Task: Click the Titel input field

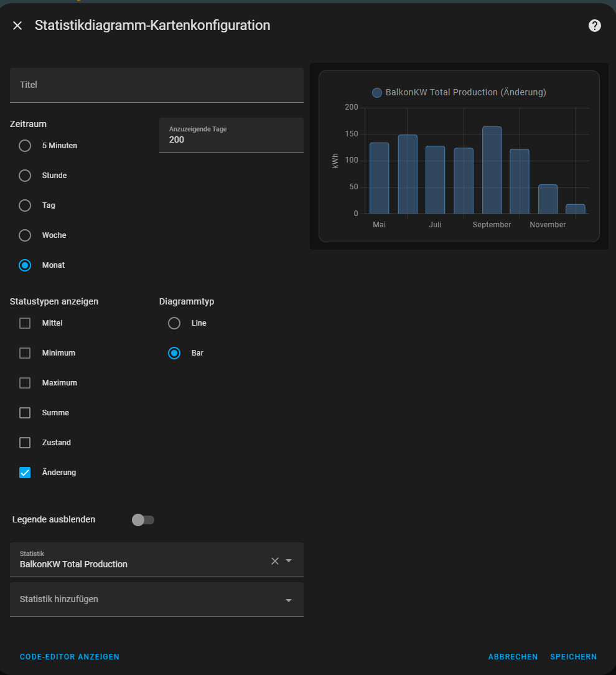Action: pos(156,85)
